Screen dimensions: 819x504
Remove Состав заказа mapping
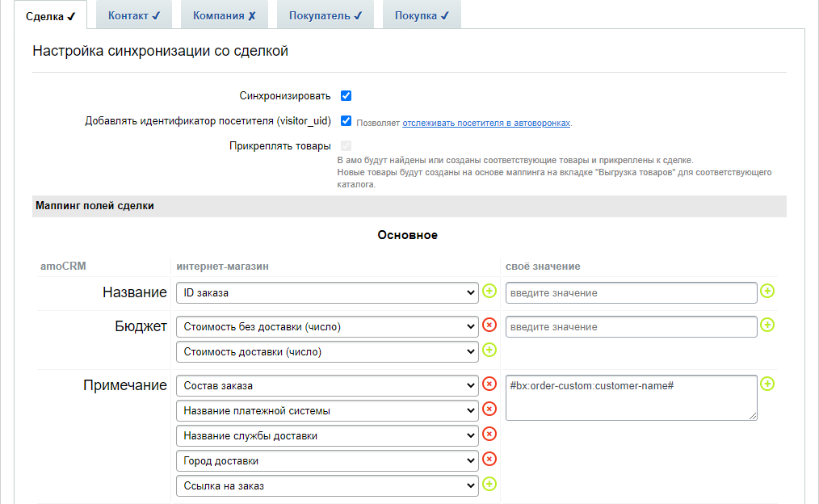489,384
